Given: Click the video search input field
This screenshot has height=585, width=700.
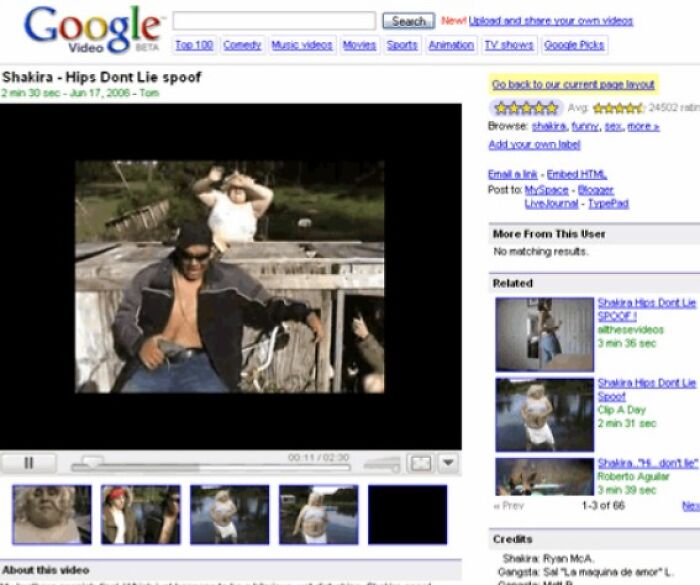Looking at the screenshot, I should coord(274,21).
